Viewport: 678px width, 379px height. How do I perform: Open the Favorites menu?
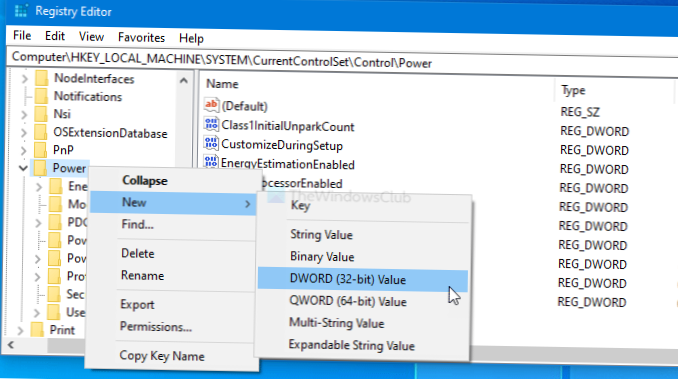[x=141, y=38]
